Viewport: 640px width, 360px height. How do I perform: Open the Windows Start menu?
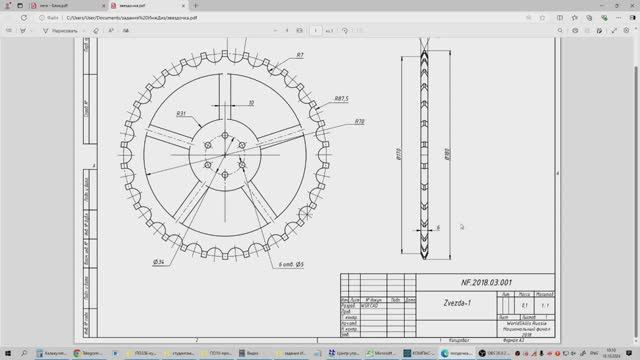8,353
